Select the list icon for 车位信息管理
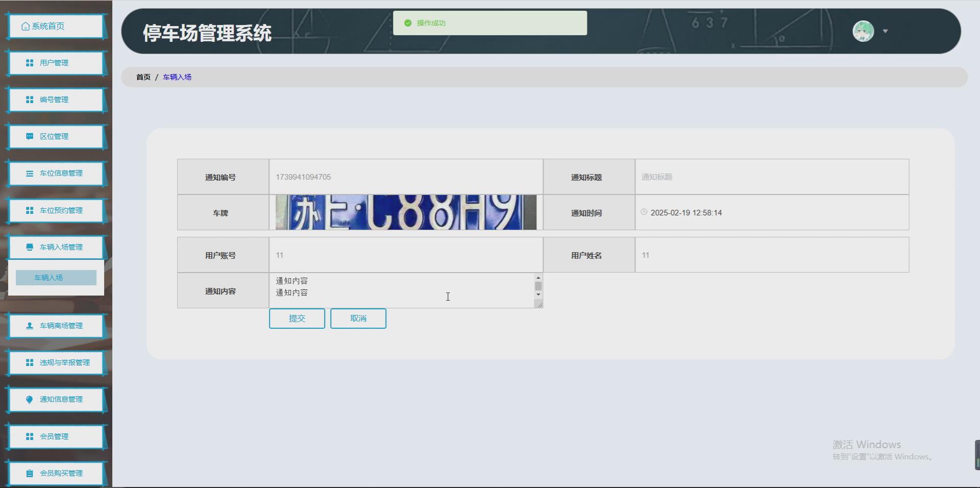 (x=29, y=173)
